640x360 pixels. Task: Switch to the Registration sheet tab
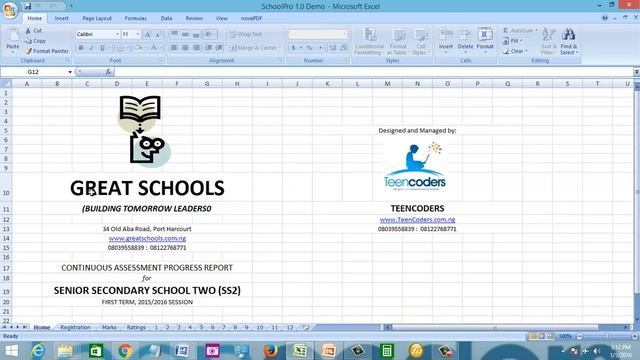pos(76,327)
